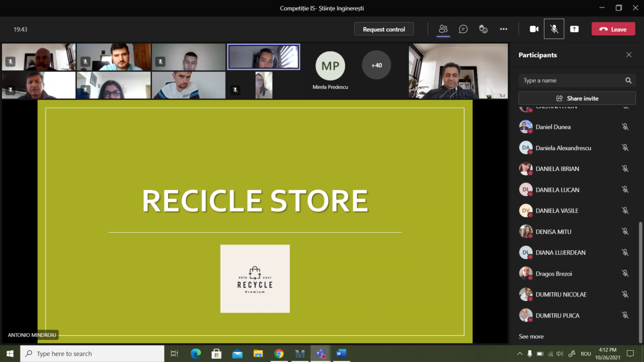The width and height of the screenshot is (644, 362).
Task: Open the reactions icon
Action: pos(483,29)
